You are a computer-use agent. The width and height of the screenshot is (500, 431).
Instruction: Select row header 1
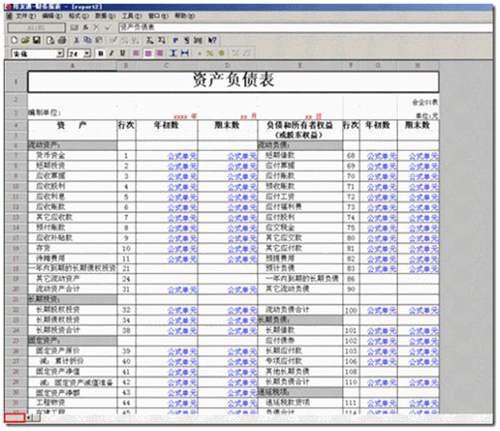point(16,81)
